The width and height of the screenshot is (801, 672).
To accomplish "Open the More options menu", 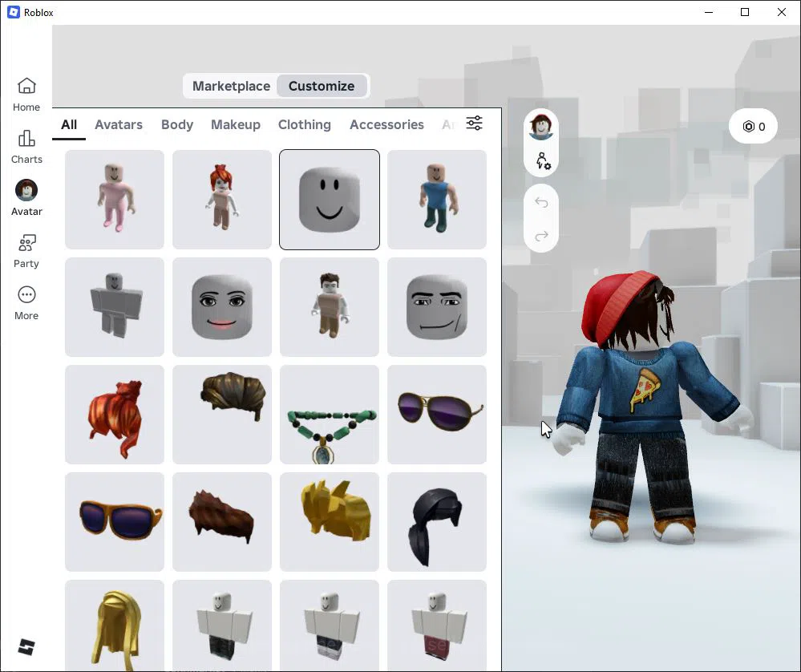I will (26, 302).
